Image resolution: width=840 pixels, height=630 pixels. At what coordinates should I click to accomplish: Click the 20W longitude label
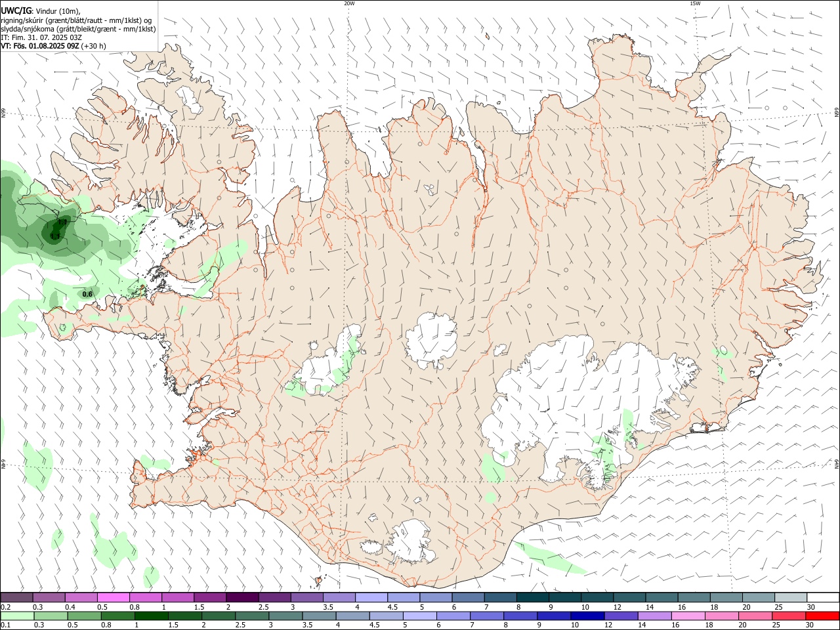349,3
